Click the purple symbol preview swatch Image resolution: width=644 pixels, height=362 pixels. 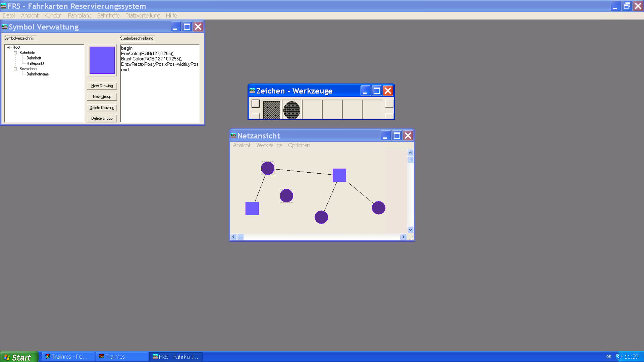pyautogui.click(x=102, y=60)
